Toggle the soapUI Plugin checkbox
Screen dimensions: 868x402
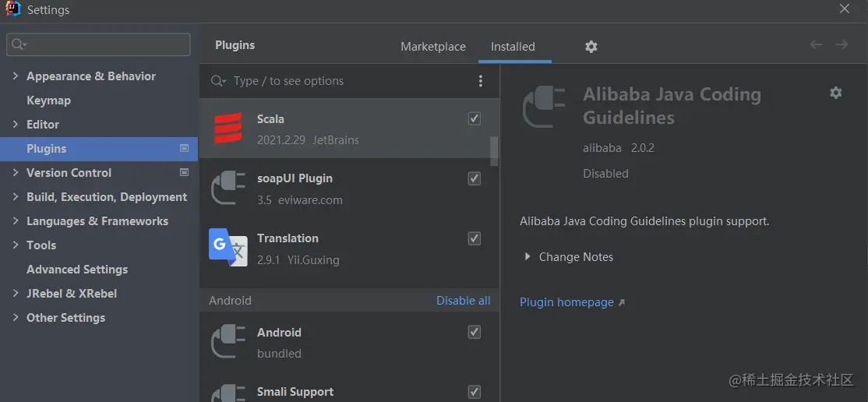(474, 178)
